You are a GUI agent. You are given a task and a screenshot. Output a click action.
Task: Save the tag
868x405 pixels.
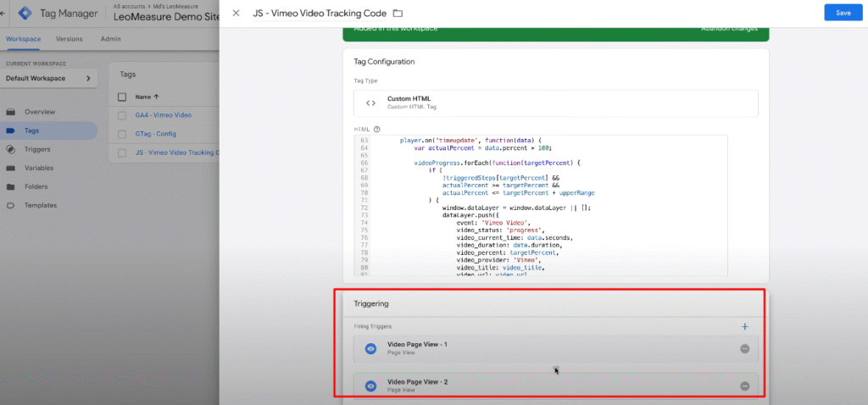[843, 13]
